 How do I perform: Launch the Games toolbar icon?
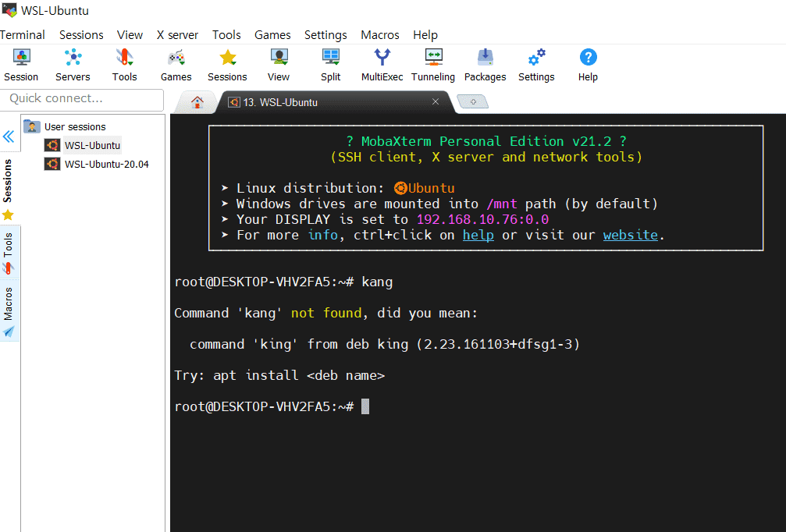point(176,65)
